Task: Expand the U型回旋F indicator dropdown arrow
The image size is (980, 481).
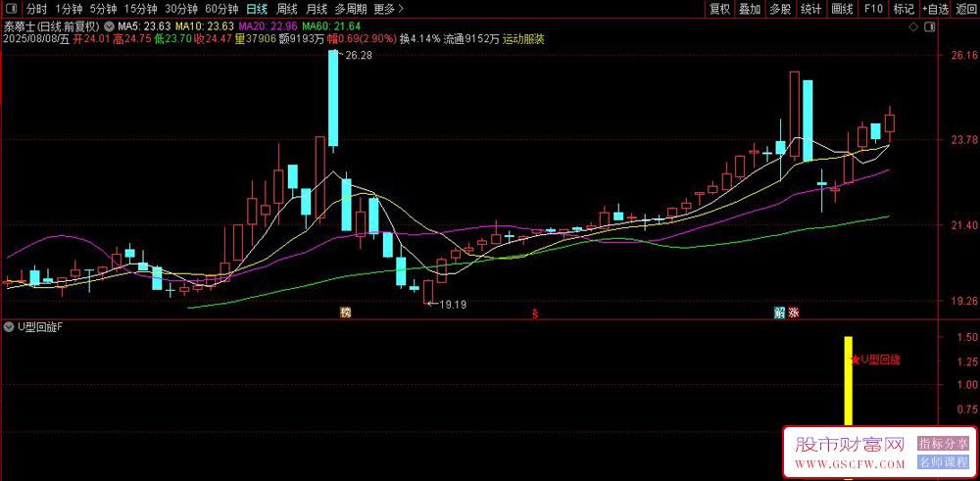Action: tap(8, 327)
